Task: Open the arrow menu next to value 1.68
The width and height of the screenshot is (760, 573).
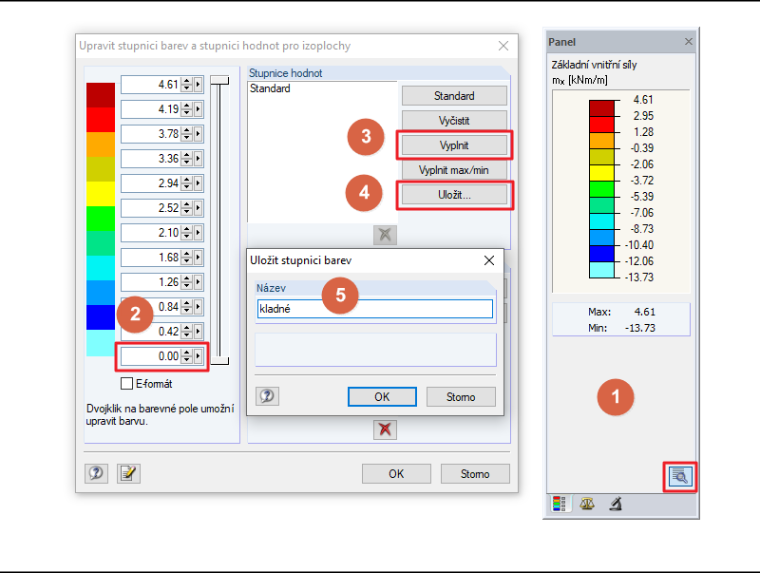Action: click(x=198, y=257)
